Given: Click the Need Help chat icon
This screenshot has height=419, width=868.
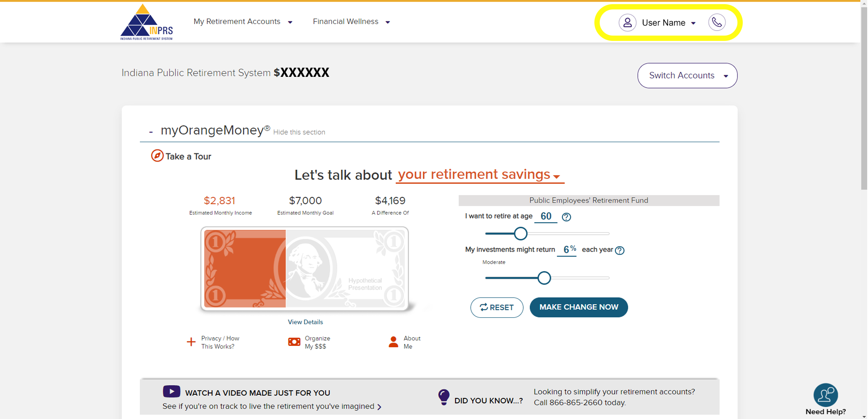Looking at the screenshot, I should [x=825, y=395].
